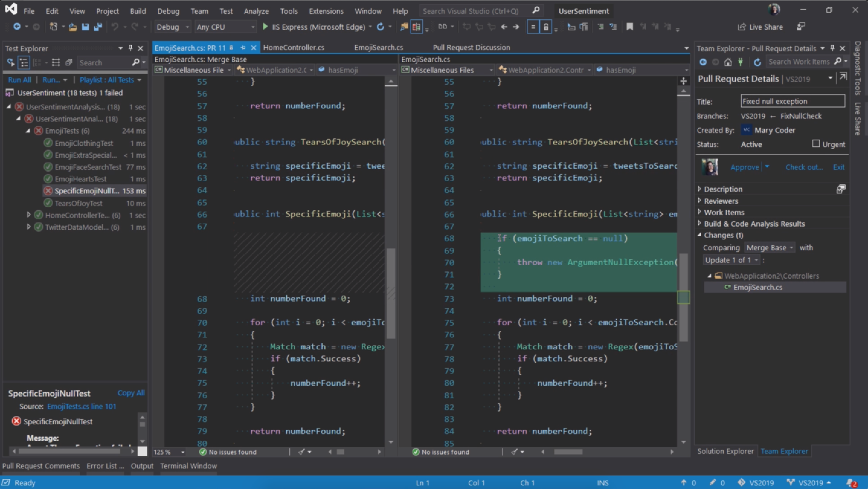The height and width of the screenshot is (489, 868).
Task: Click the Start Debugging play button icon
Action: coord(265,27)
